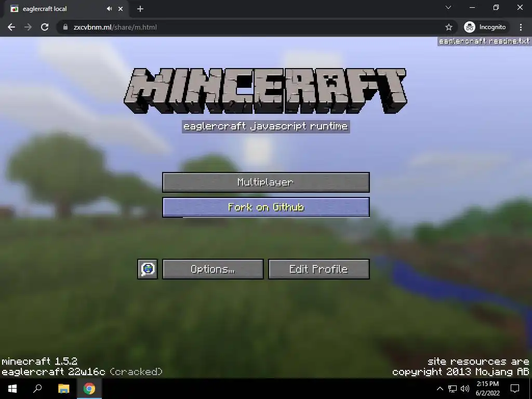This screenshot has height=399, width=532.
Task: Close the eaglercraft local tab
Action: pos(121,9)
